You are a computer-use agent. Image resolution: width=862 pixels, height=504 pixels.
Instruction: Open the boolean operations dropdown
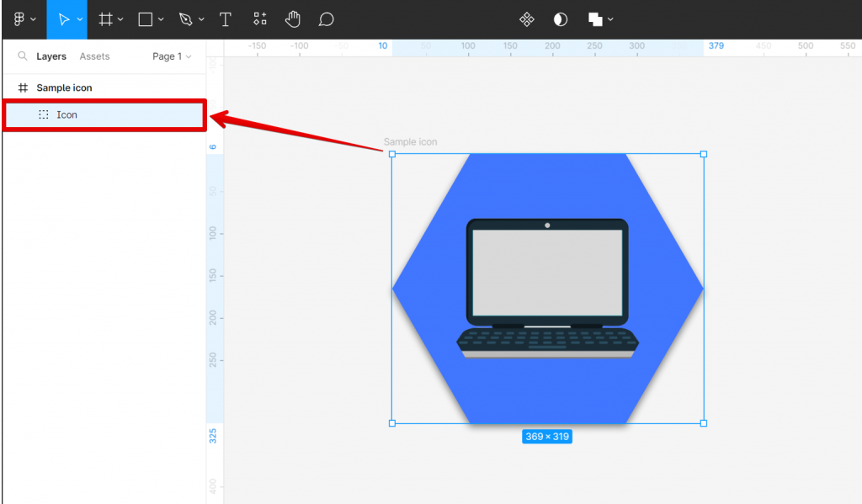pyautogui.click(x=609, y=19)
